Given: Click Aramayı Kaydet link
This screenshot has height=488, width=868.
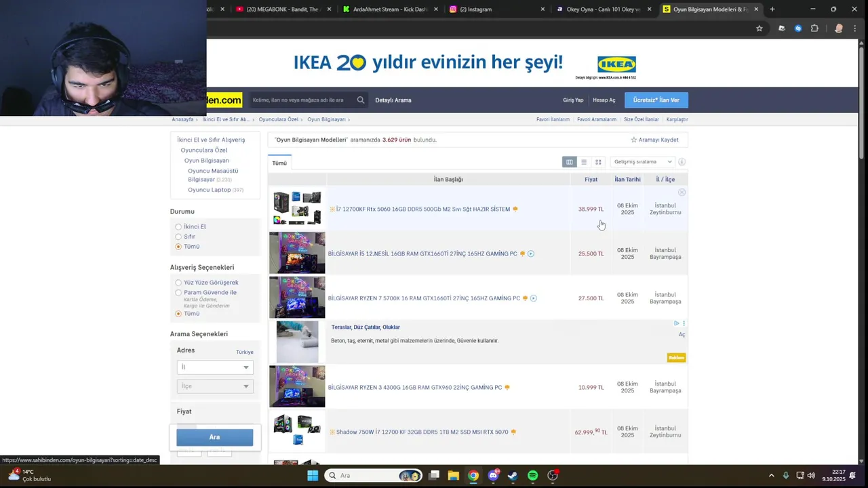Looking at the screenshot, I should [658, 140].
